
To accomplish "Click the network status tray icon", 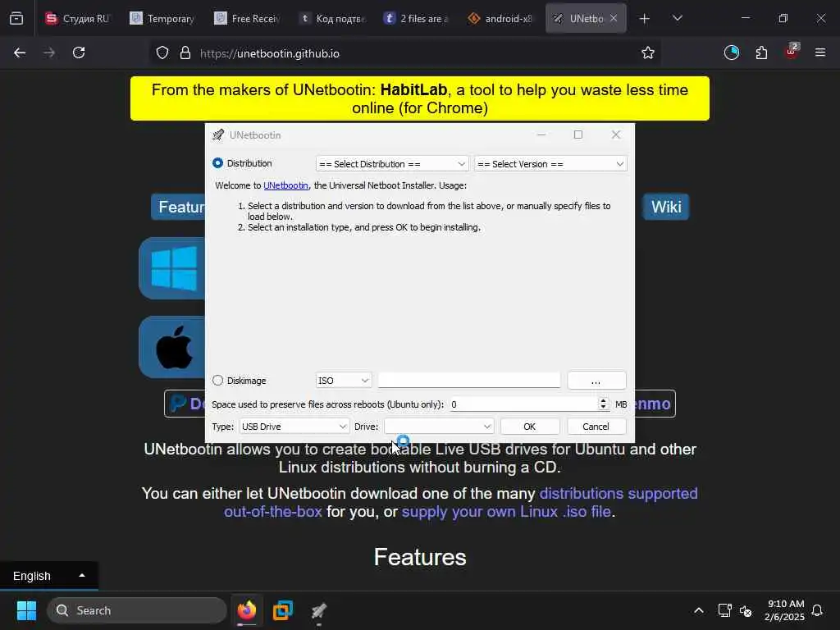I will coord(725,610).
